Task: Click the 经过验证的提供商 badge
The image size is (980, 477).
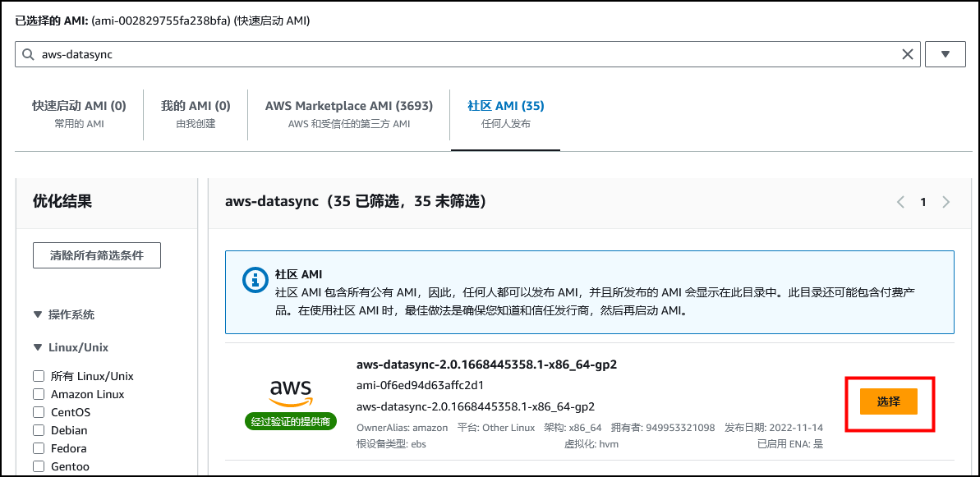Action: coord(291,422)
